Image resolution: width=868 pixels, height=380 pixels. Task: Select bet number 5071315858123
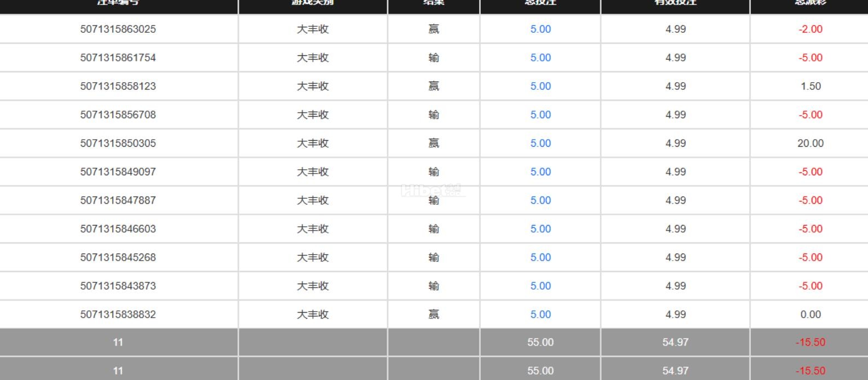(x=118, y=86)
